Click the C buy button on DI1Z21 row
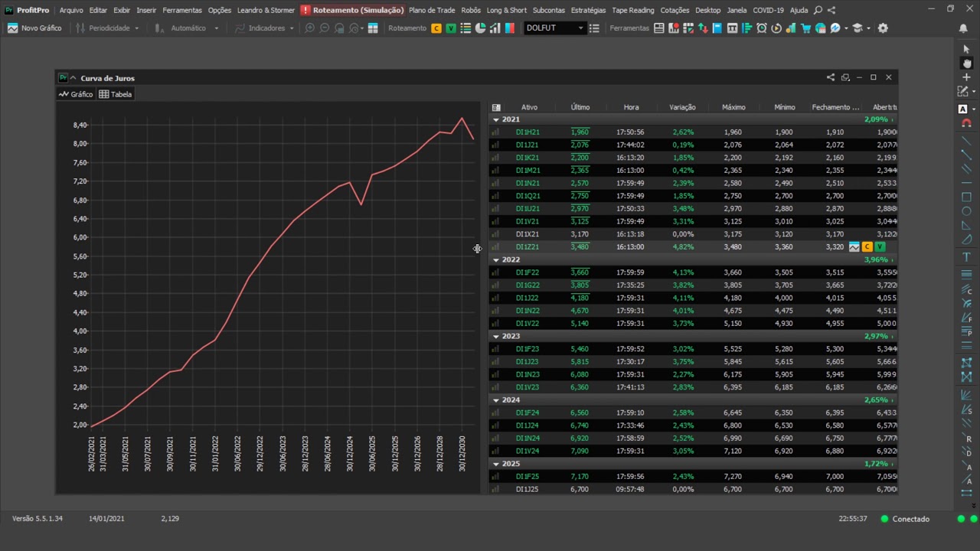 867,247
